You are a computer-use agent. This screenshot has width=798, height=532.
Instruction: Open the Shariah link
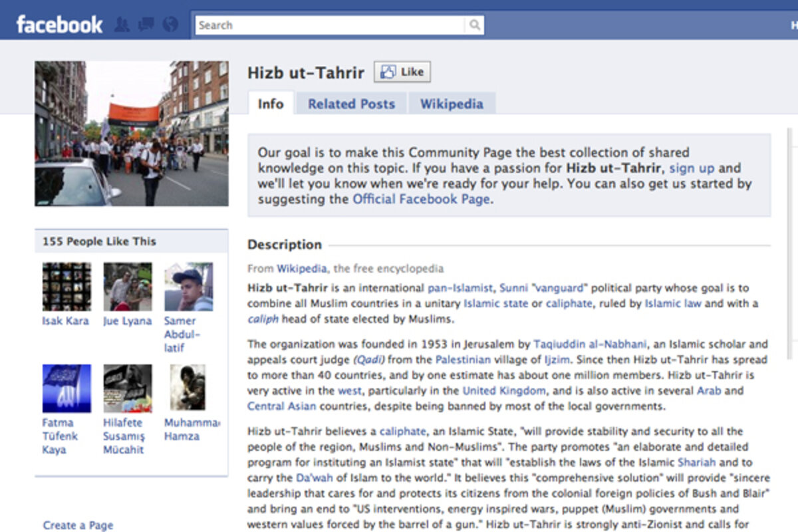[x=697, y=462]
